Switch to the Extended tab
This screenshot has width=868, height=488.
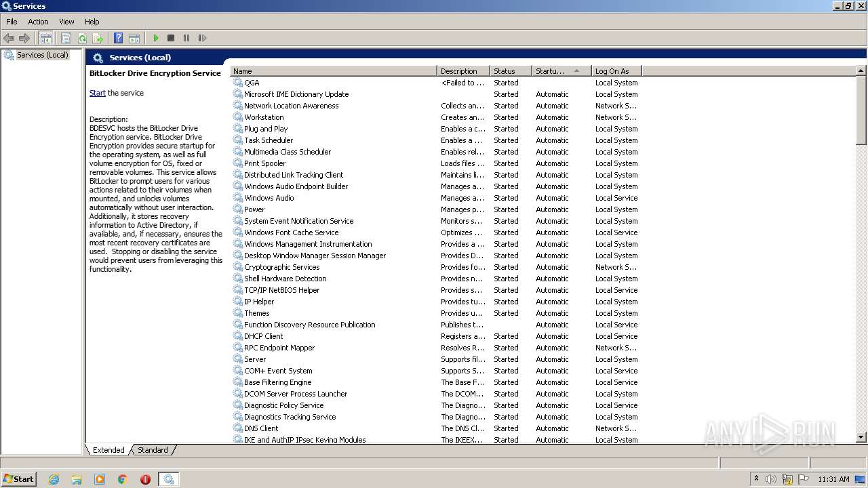(x=108, y=450)
